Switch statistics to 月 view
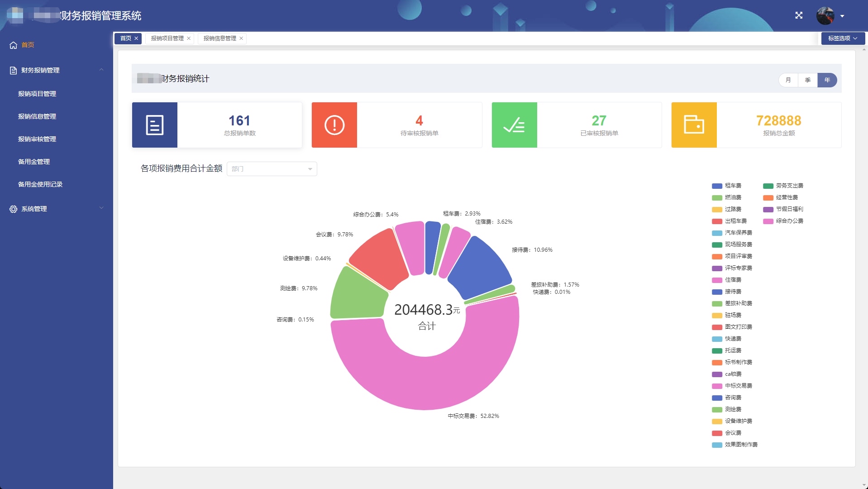This screenshot has height=489, width=868. pyautogui.click(x=788, y=80)
